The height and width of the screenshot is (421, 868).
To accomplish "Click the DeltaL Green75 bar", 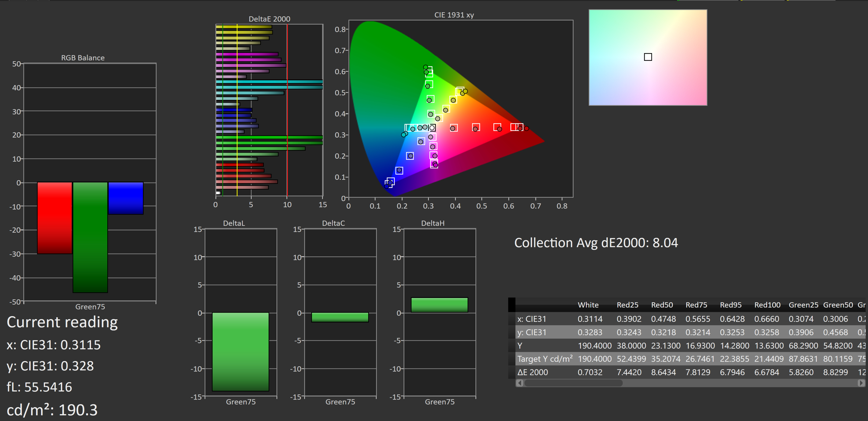I will tap(240, 352).
